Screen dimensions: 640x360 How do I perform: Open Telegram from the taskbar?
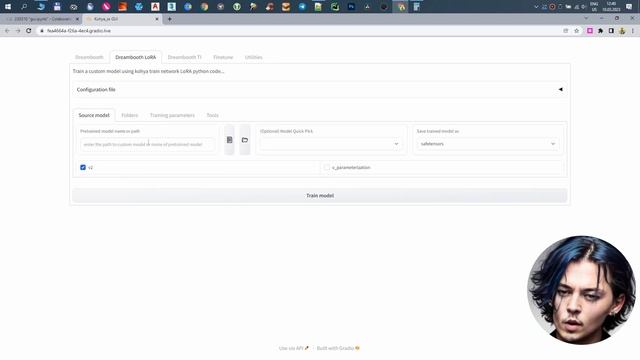pos(302,7)
